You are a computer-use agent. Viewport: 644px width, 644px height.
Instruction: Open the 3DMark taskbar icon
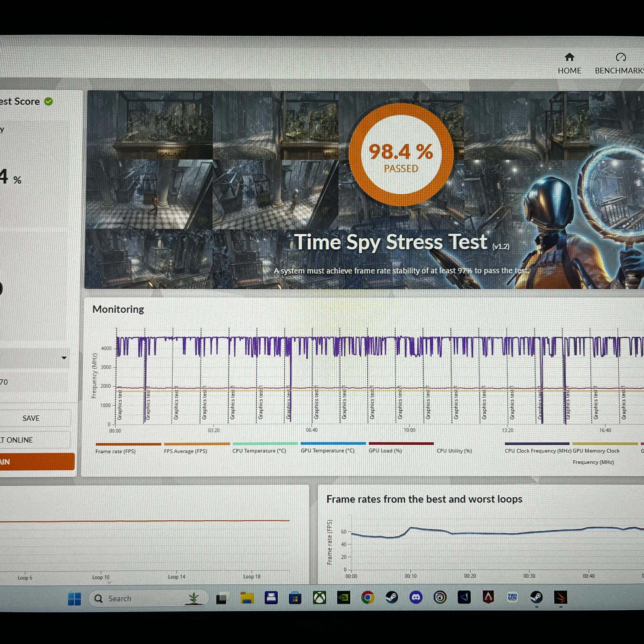coord(560,597)
